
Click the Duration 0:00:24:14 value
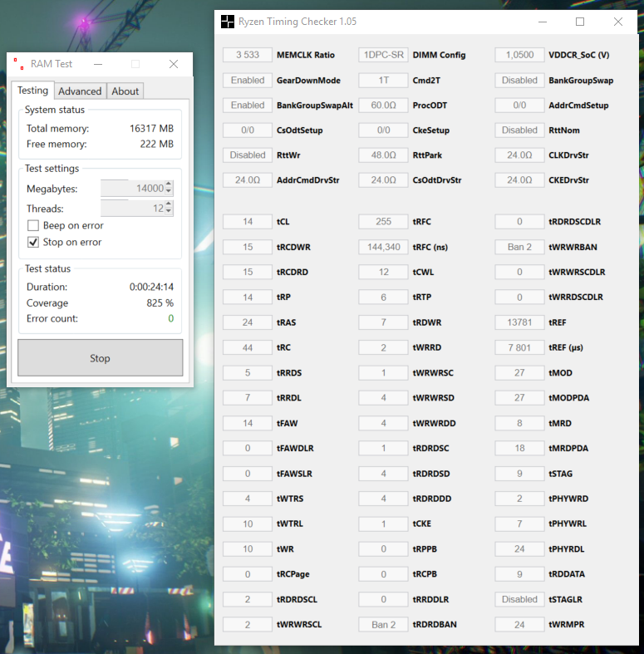(x=151, y=287)
